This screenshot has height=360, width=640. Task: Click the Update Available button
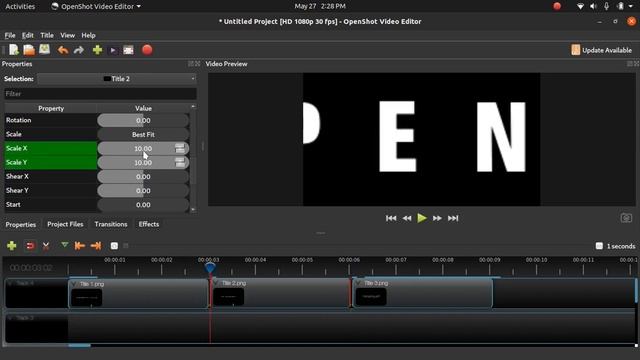(602, 50)
